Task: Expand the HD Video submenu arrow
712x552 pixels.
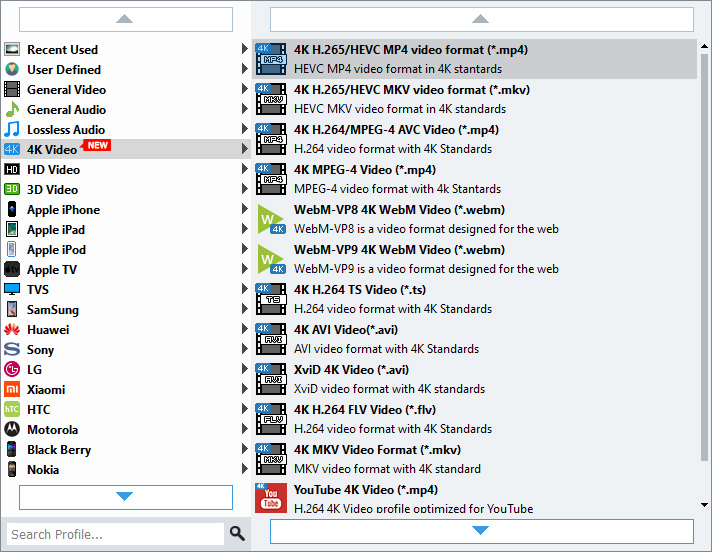Action: (244, 168)
